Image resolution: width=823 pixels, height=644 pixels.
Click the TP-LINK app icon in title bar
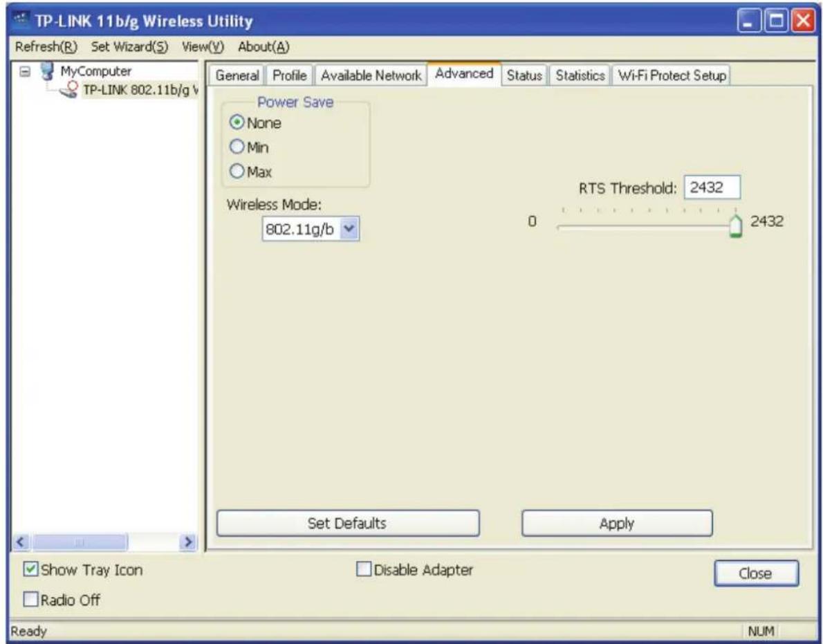click(21, 21)
